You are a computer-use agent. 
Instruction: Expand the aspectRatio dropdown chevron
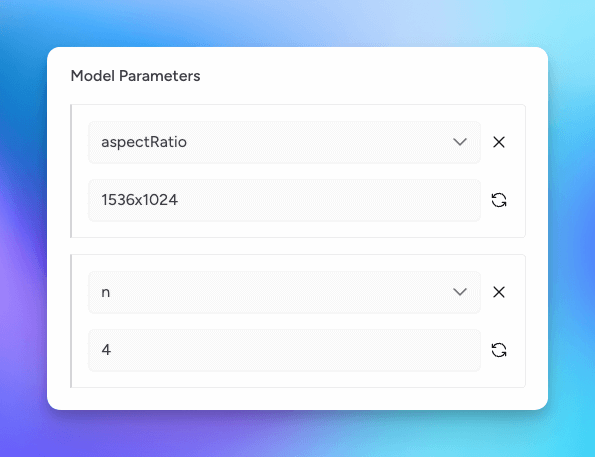[x=460, y=142]
